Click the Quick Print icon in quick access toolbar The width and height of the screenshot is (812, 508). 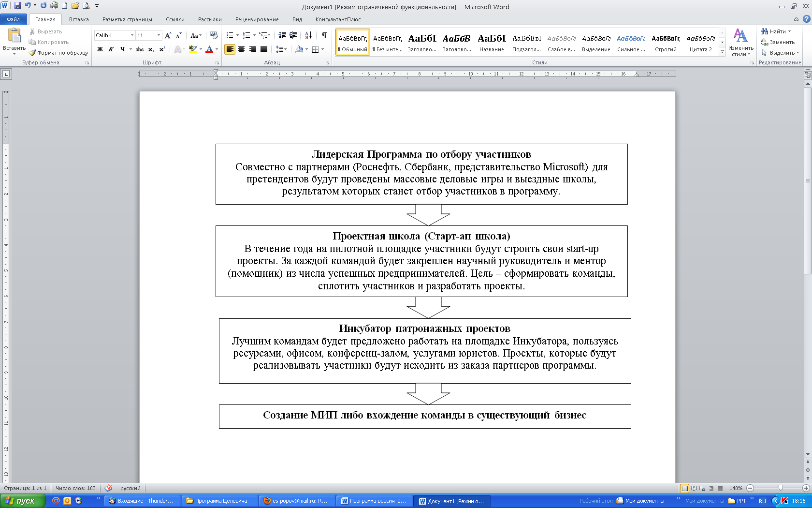click(54, 6)
